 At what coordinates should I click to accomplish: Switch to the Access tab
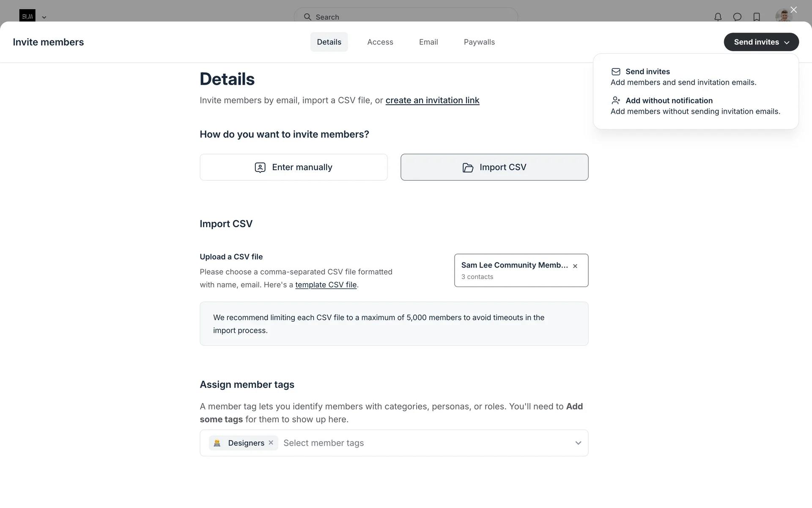click(380, 42)
